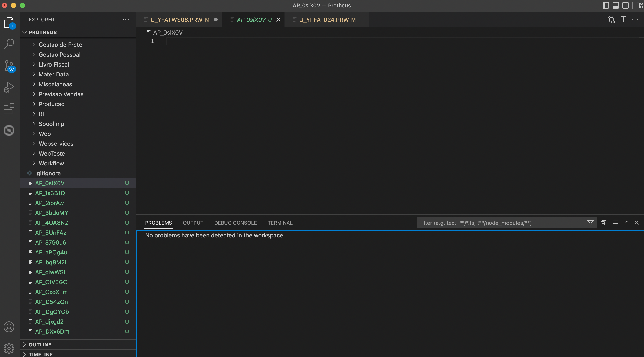Viewport: 644px width, 357px height.
Task: Toggle the Primary Side Bar visibility
Action: coord(606,5)
